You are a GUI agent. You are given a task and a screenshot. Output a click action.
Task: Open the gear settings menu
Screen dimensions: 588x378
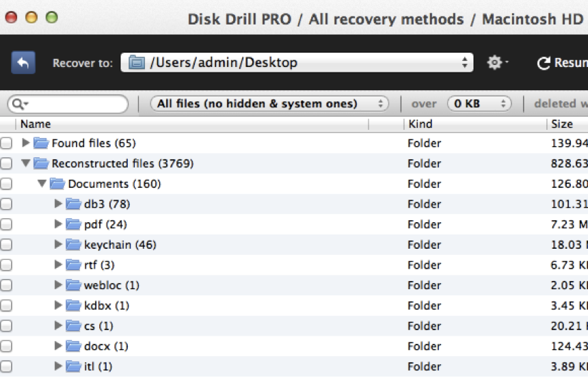[x=496, y=63]
